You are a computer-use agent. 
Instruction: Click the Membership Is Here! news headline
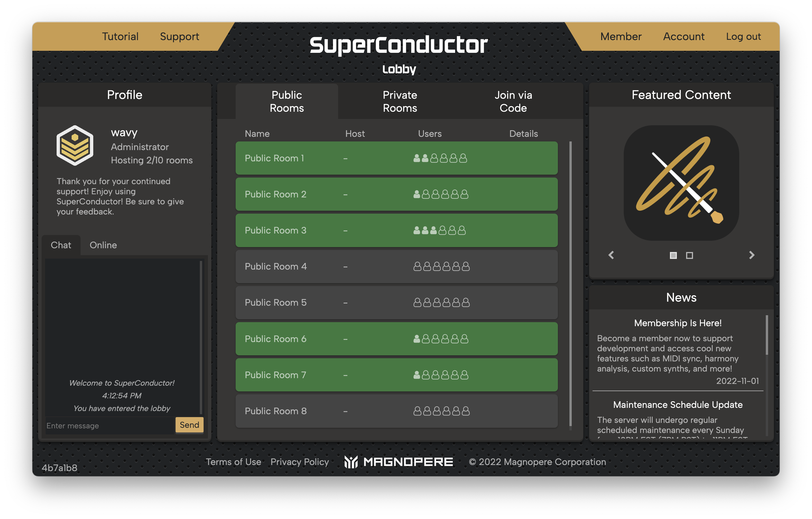pyautogui.click(x=678, y=323)
